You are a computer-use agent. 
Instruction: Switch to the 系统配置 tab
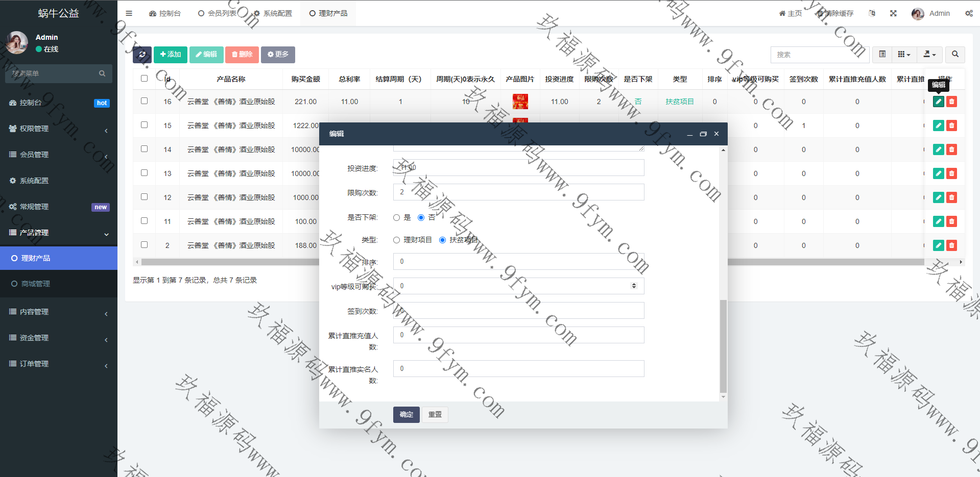273,13
